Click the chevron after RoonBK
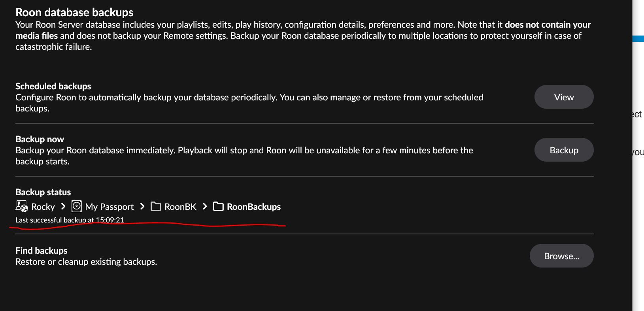 coord(205,206)
